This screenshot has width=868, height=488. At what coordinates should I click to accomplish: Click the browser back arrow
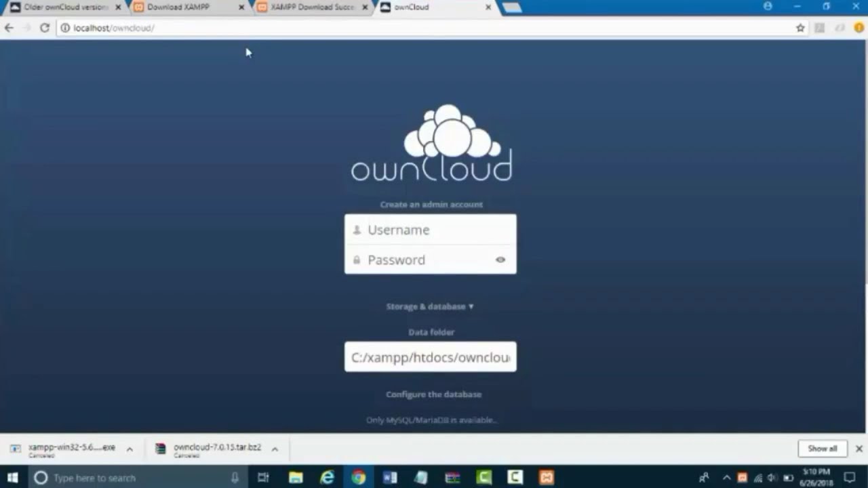[9, 28]
